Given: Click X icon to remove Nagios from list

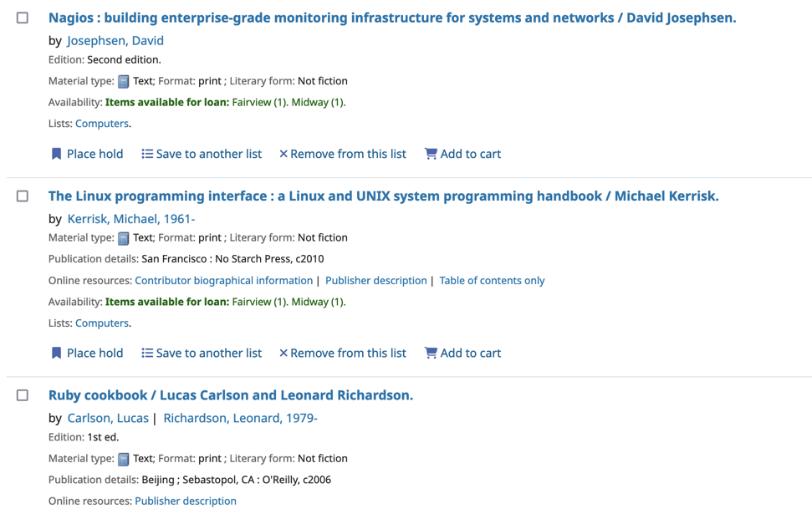Looking at the screenshot, I should 283,154.
